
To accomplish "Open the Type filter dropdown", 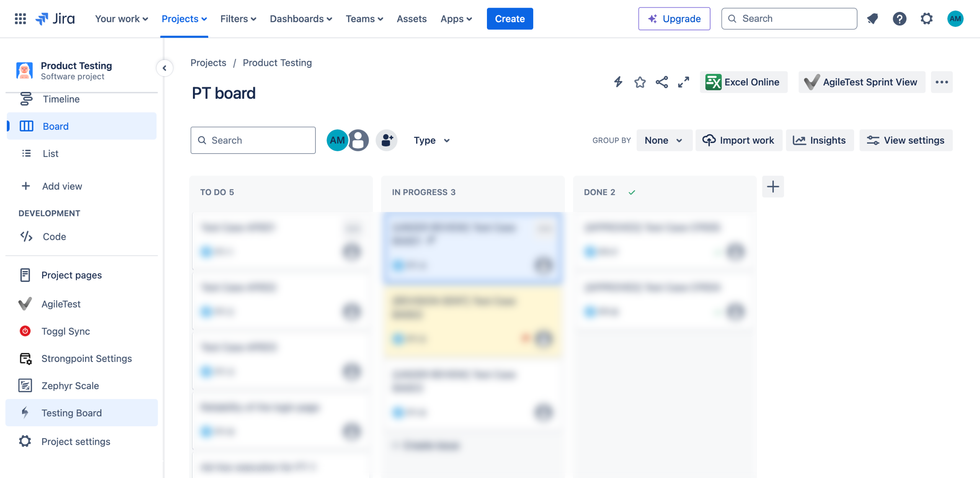I will click(x=431, y=141).
